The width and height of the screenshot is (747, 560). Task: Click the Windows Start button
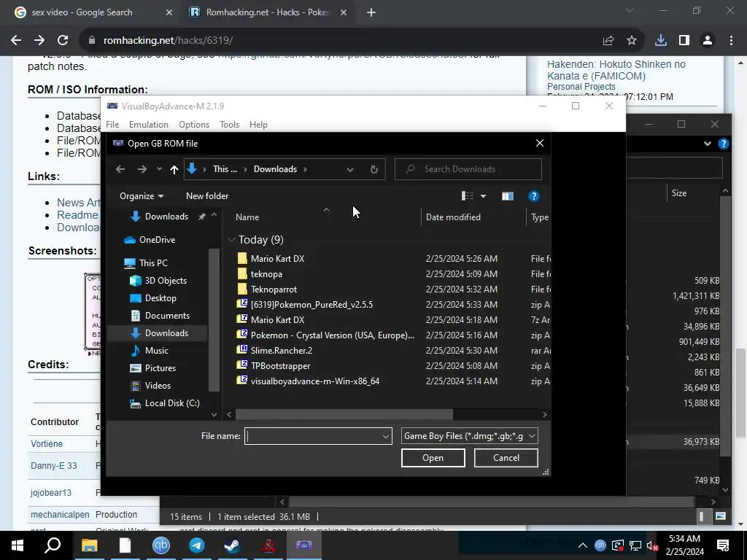point(18,545)
